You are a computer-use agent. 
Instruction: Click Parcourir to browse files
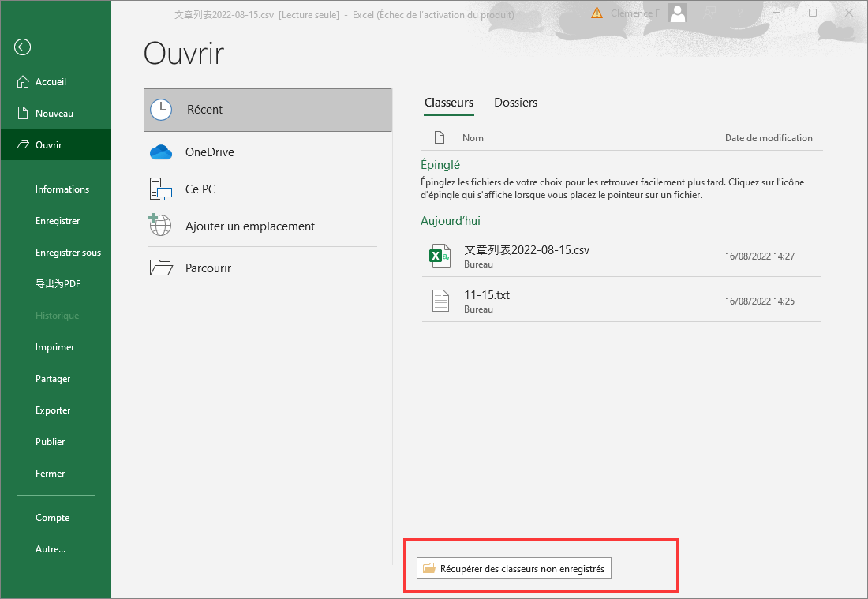[268, 268]
